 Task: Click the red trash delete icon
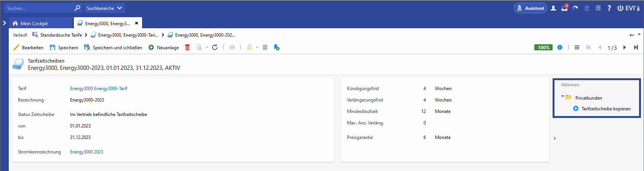click(187, 47)
